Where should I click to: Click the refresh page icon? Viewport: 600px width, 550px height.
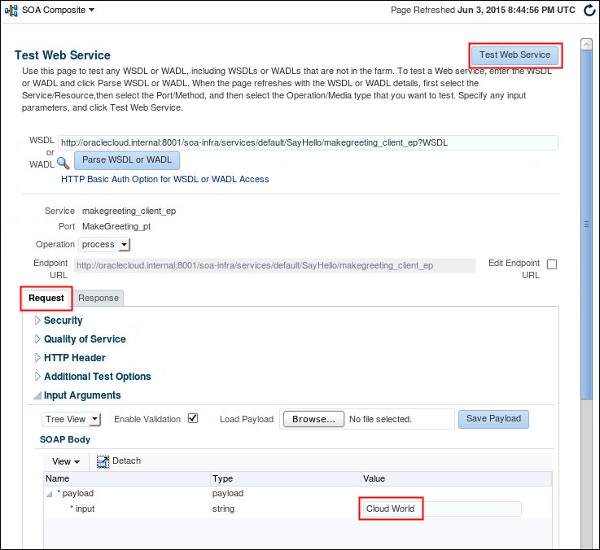tap(587, 10)
